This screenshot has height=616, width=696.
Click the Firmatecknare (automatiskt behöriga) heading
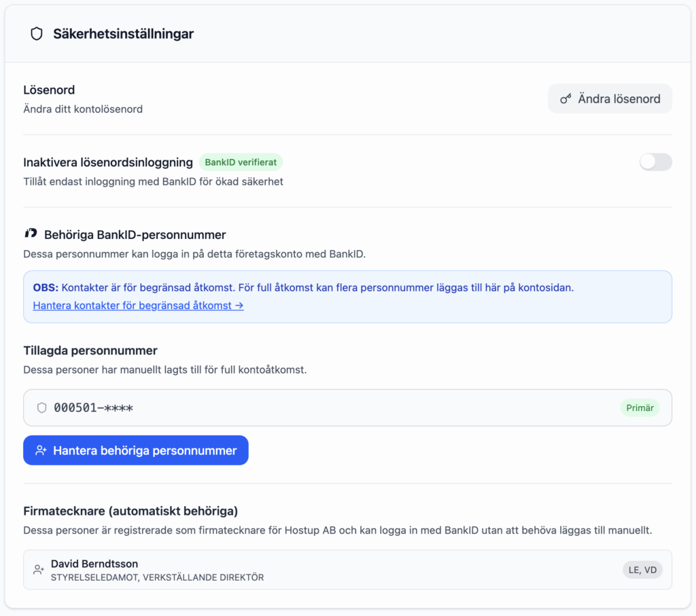[130, 511]
